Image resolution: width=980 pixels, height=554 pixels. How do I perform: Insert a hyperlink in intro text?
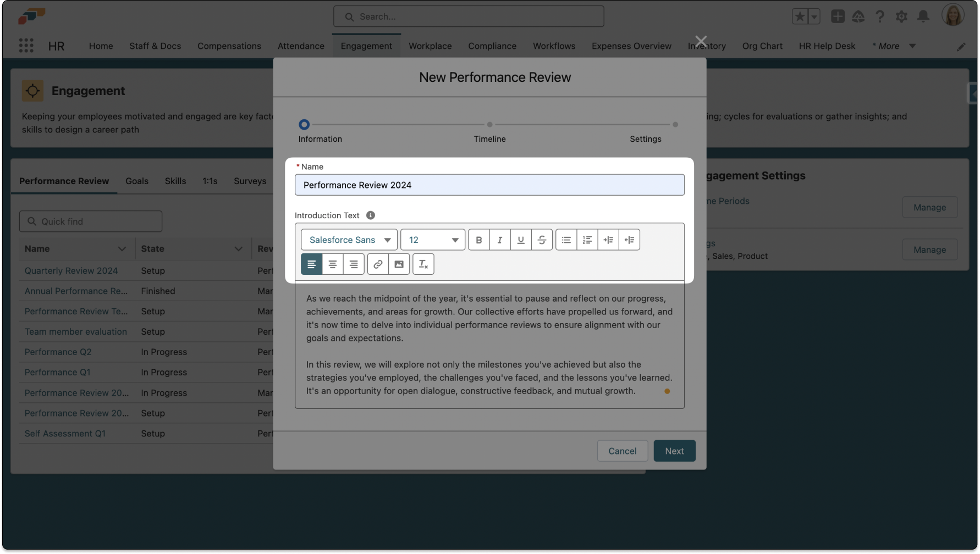pyautogui.click(x=378, y=264)
